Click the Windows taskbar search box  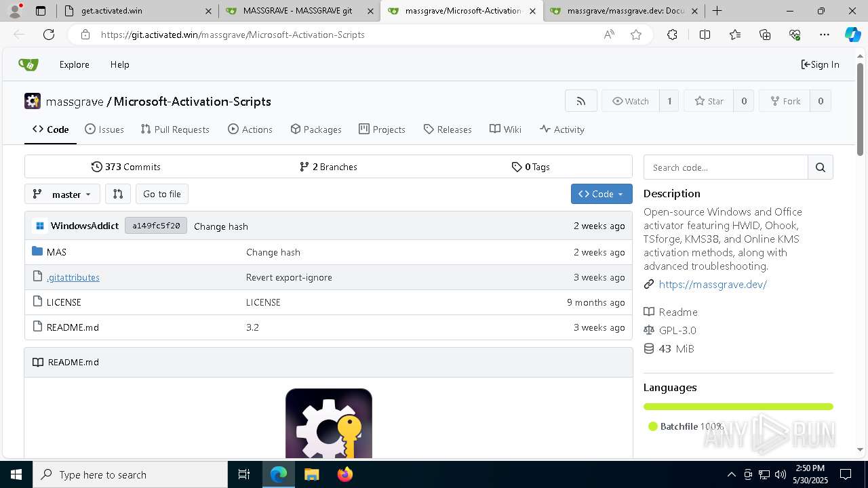pyautogui.click(x=130, y=474)
